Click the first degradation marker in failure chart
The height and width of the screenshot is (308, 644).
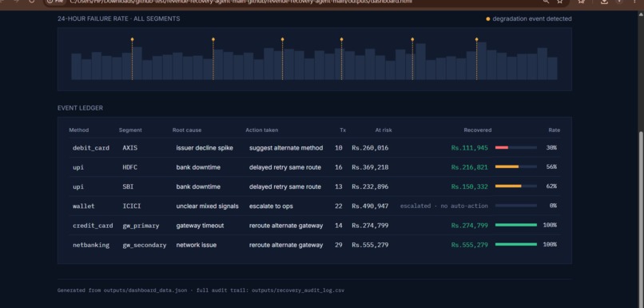click(133, 39)
